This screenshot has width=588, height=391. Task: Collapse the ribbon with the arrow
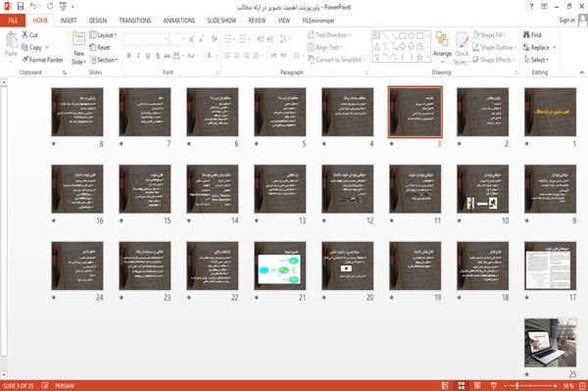point(581,73)
